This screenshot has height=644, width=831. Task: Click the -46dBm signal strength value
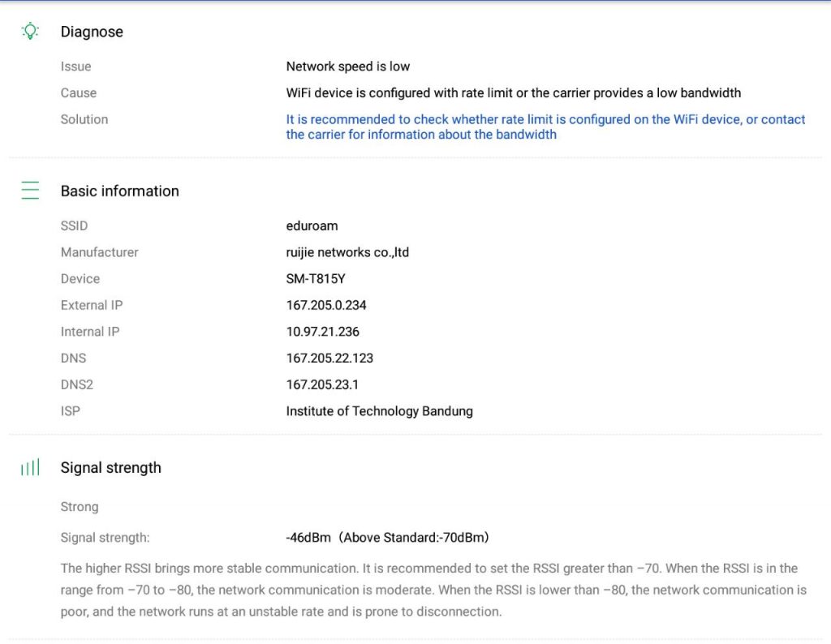387,537
